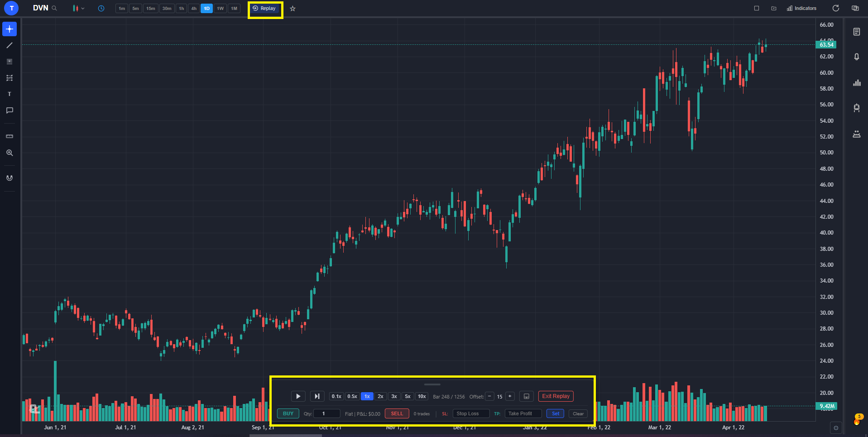Click the green BUY button
The height and width of the screenshot is (437, 868).
coord(288,413)
